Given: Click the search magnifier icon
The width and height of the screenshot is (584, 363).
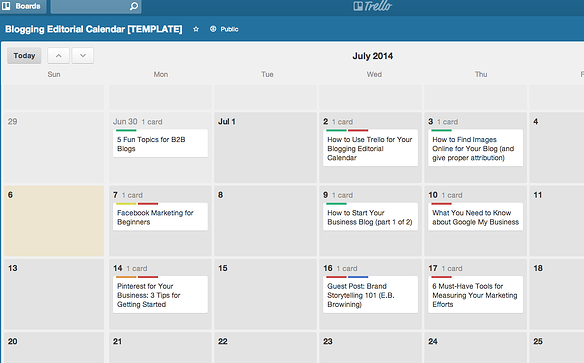Looking at the screenshot, I should click(134, 6).
